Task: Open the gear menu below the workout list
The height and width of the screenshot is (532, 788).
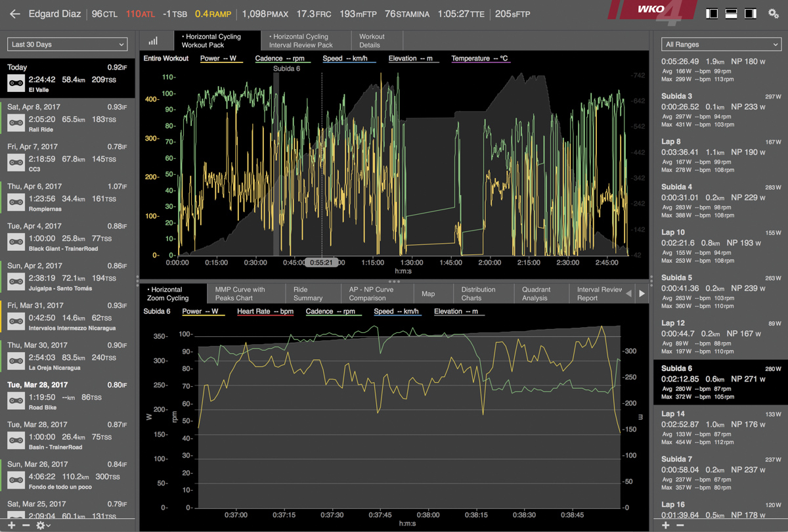Action: (x=43, y=525)
